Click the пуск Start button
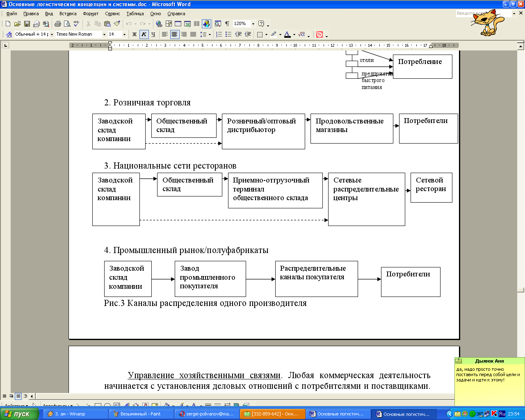 pyautogui.click(x=19, y=414)
